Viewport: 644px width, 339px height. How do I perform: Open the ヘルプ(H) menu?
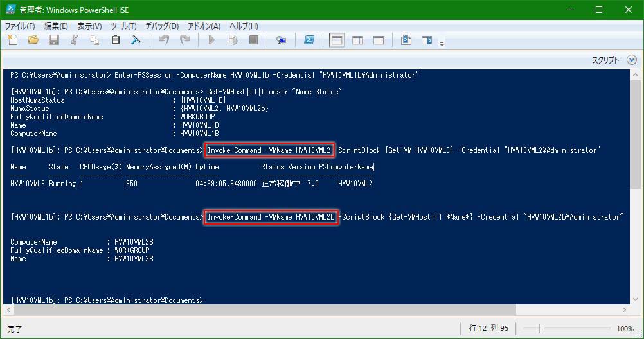(244, 26)
